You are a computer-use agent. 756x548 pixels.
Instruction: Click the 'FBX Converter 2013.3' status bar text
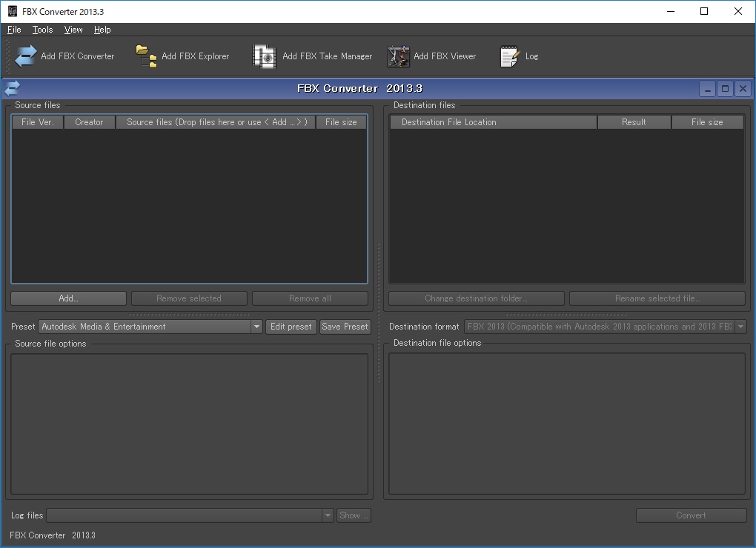coord(53,535)
